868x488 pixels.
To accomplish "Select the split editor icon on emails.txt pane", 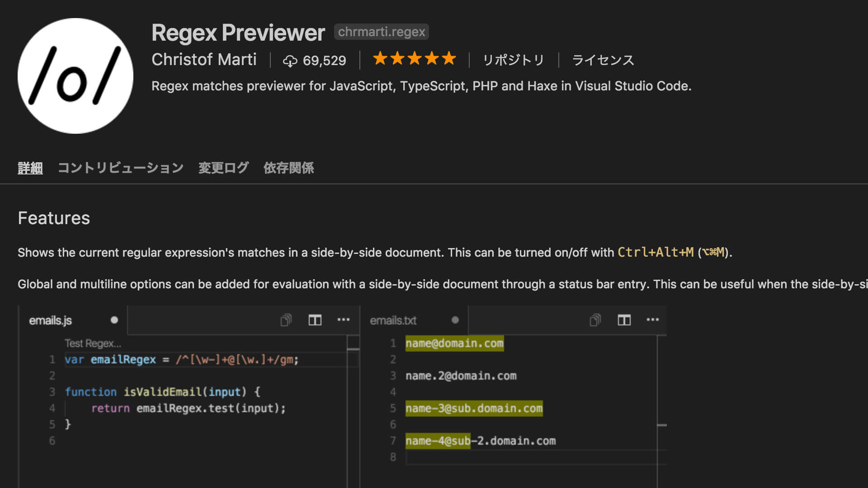I will tap(624, 320).
